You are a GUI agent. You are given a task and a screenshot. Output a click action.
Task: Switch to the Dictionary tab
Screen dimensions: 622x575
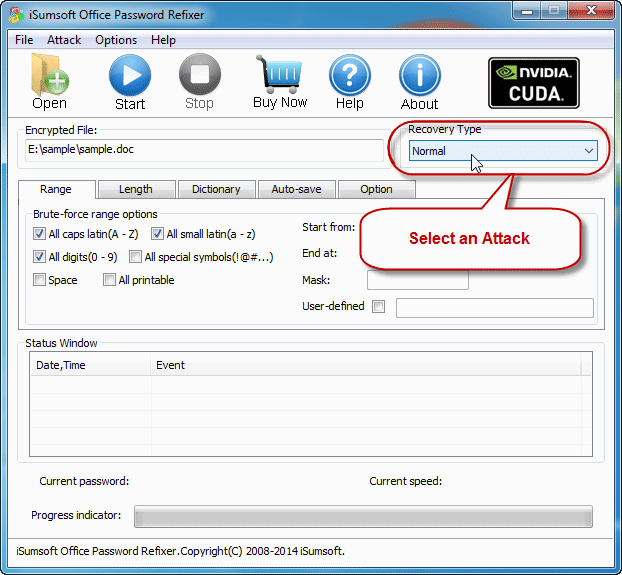(216, 189)
